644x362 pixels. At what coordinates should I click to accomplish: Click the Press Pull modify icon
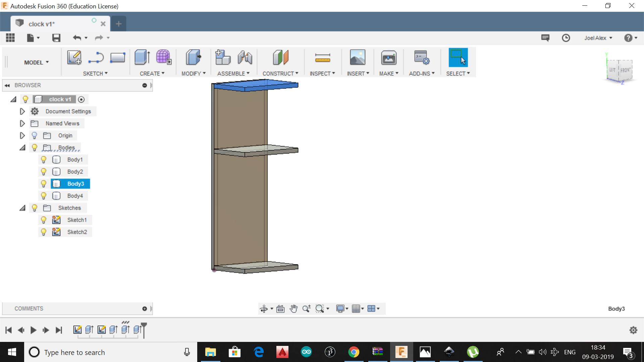193,57
